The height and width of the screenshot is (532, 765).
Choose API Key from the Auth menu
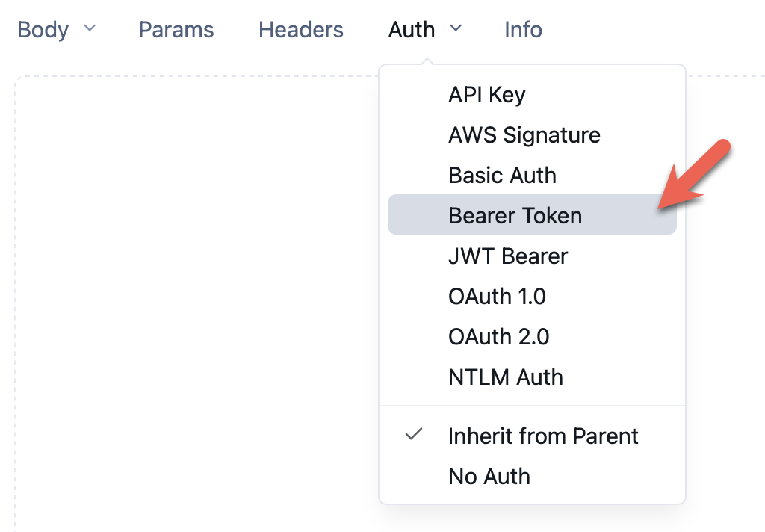tap(486, 95)
